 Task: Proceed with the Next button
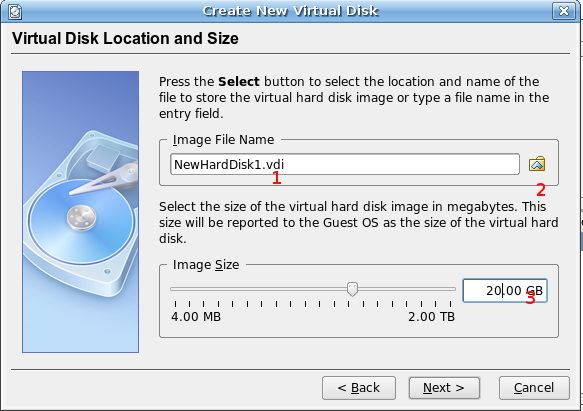[x=444, y=388]
